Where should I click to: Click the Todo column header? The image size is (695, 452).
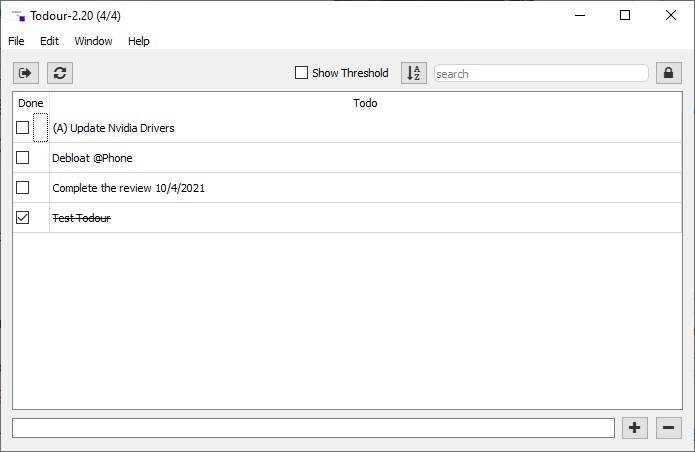365,103
